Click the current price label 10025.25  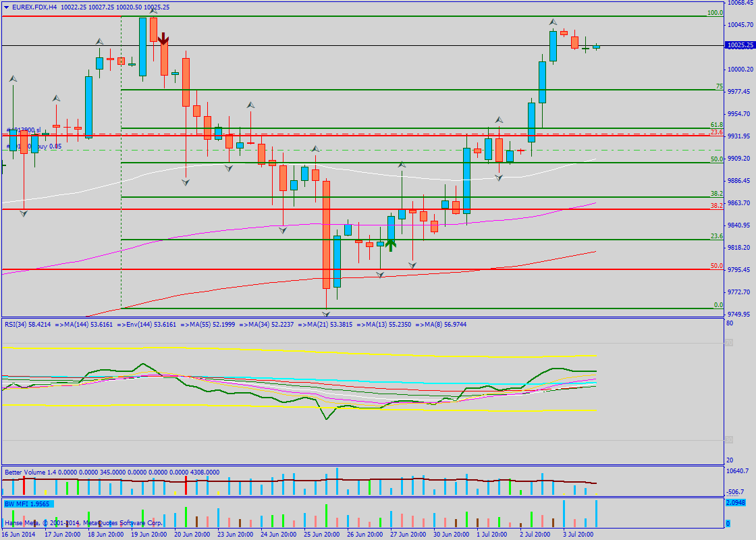(738, 45)
